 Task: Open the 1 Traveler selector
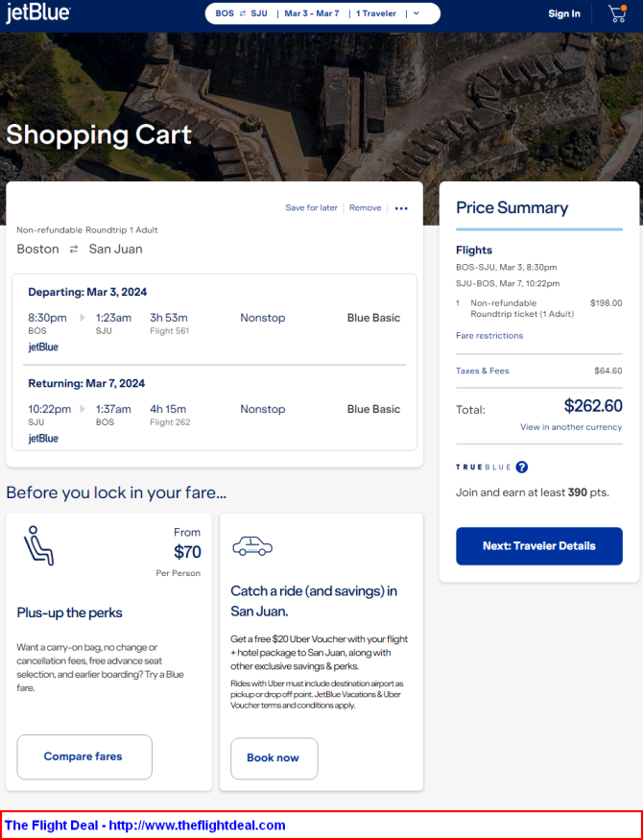pyautogui.click(x=375, y=13)
